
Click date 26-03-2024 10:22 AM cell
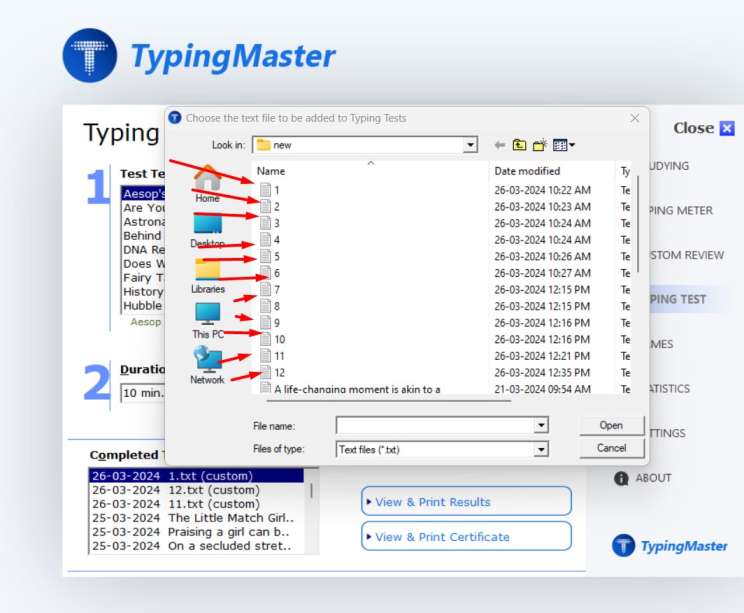[x=542, y=190]
